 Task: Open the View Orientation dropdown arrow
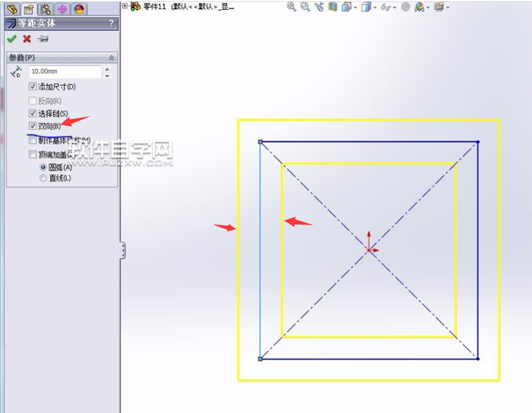[355, 8]
